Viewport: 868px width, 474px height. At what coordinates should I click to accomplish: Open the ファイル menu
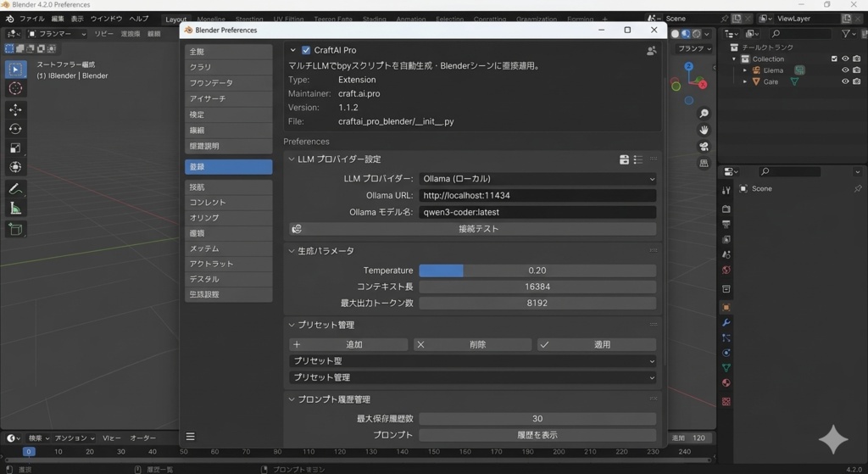pos(32,19)
